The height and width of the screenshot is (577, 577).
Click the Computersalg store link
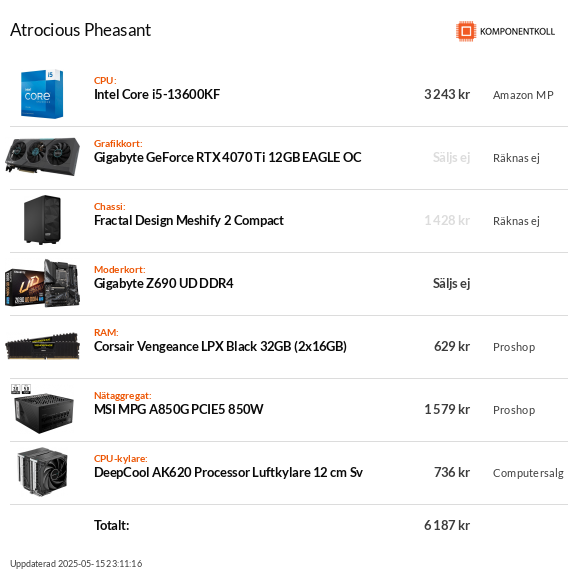528,473
